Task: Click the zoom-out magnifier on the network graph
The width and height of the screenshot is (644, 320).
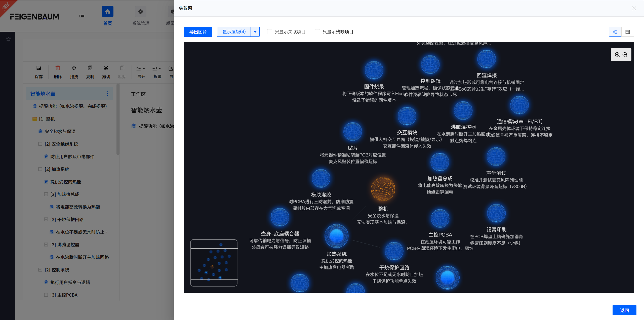Action: pyautogui.click(x=625, y=54)
